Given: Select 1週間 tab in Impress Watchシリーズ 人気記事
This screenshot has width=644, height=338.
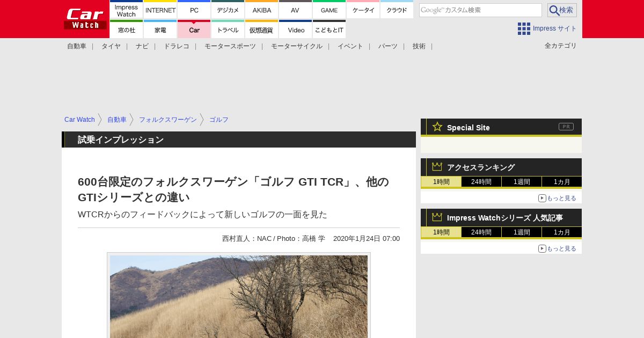Looking at the screenshot, I should pyautogui.click(x=522, y=232).
